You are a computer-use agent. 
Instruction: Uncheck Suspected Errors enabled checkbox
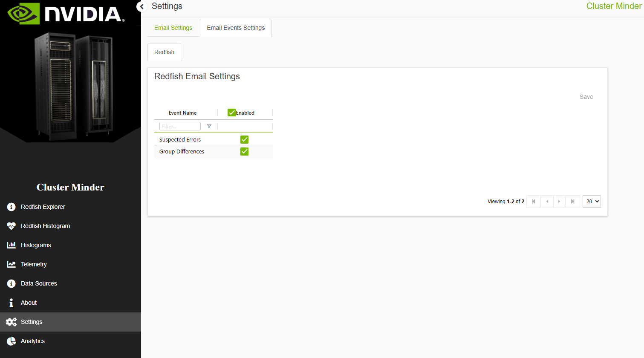(244, 139)
